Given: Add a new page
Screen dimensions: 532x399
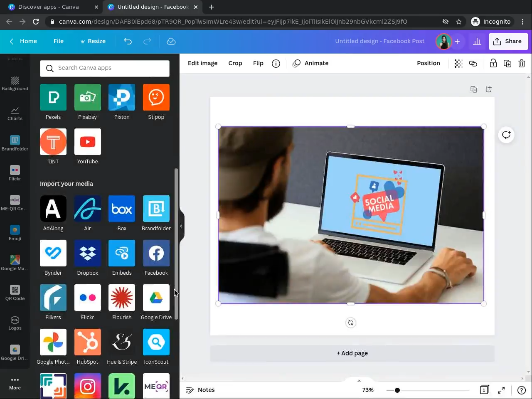Looking at the screenshot, I should pyautogui.click(x=352, y=353).
